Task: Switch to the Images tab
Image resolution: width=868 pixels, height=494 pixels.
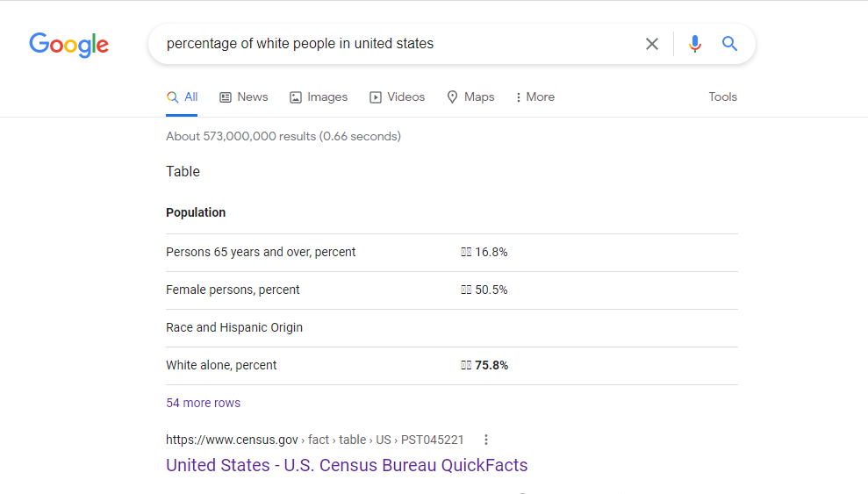Action: point(319,97)
